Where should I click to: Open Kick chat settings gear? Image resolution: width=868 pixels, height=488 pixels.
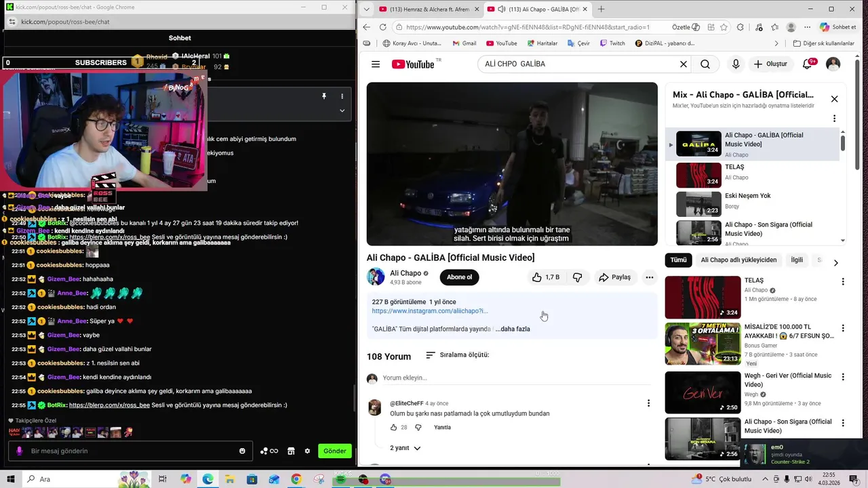tap(307, 451)
